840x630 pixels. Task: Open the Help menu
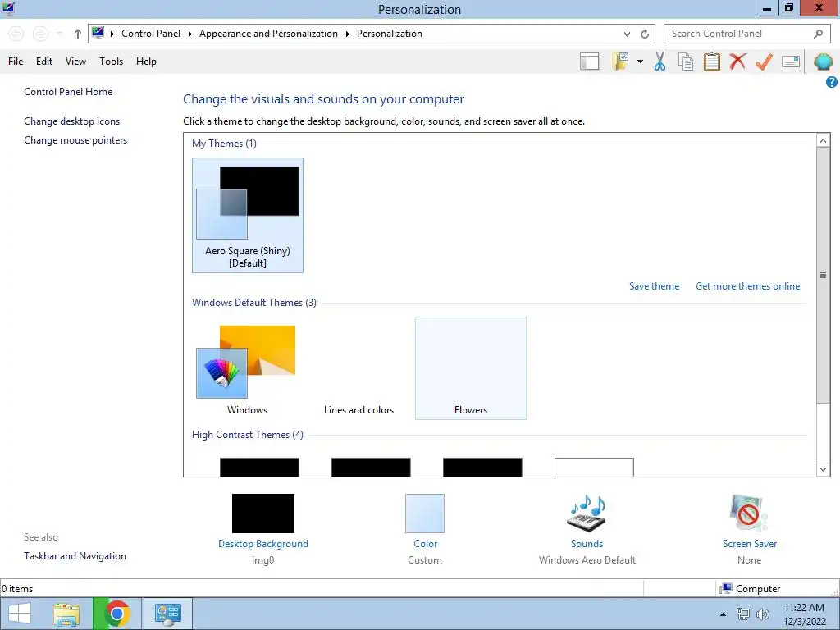pyautogui.click(x=146, y=62)
